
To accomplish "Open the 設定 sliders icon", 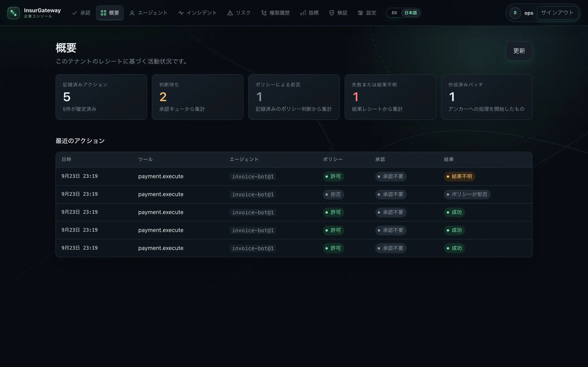I will (360, 13).
